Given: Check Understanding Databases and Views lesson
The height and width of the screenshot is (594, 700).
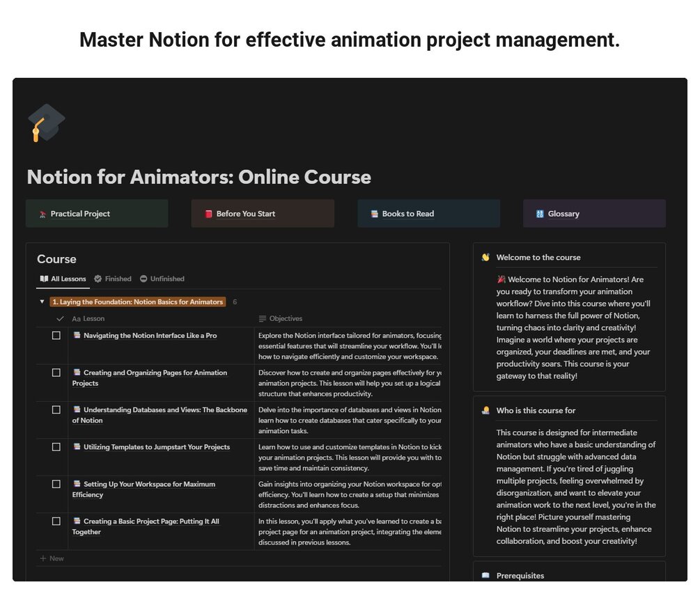Looking at the screenshot, I should tap(56, 409).
